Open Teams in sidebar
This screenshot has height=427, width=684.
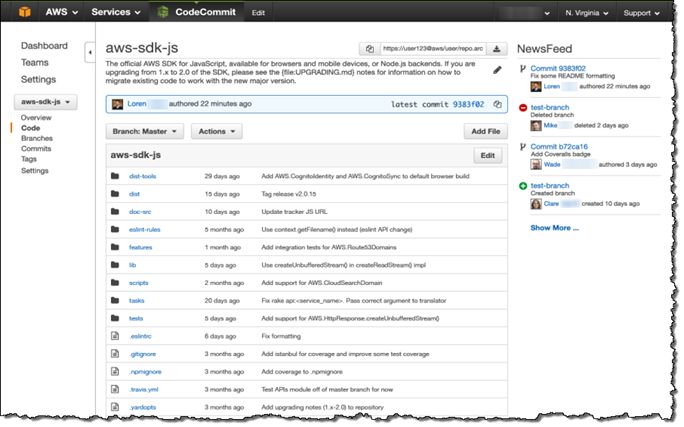click(34, 62)
